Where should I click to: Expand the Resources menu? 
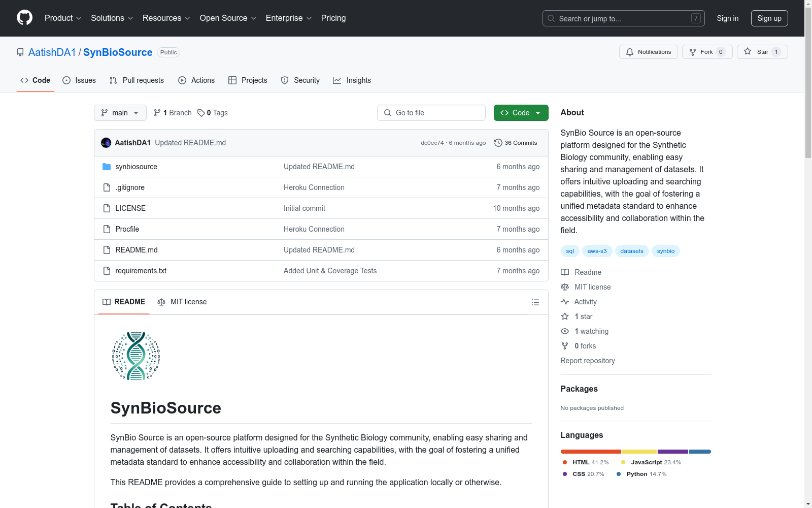[166, 18]
